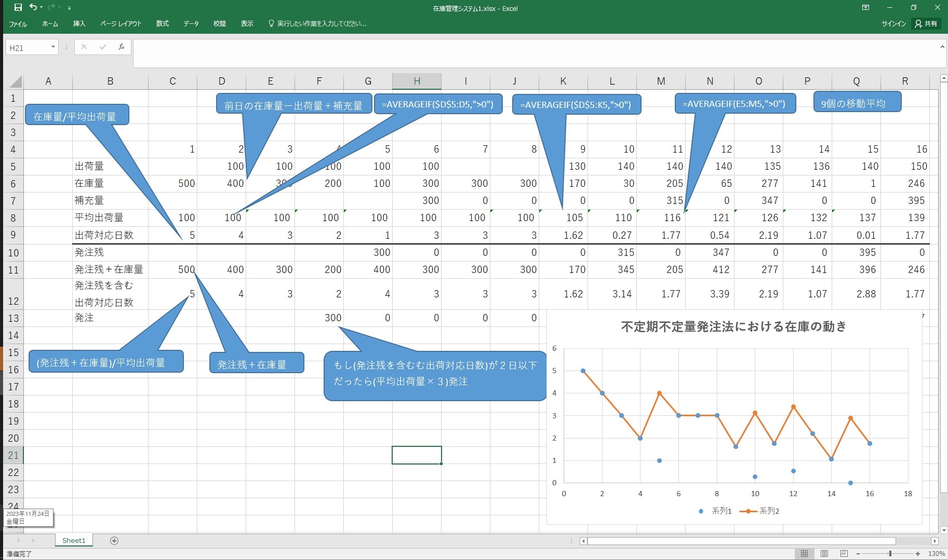Collapse the formula bar with the chevron
The height and width of the screenshot is (560, 948).
point(942,47)
